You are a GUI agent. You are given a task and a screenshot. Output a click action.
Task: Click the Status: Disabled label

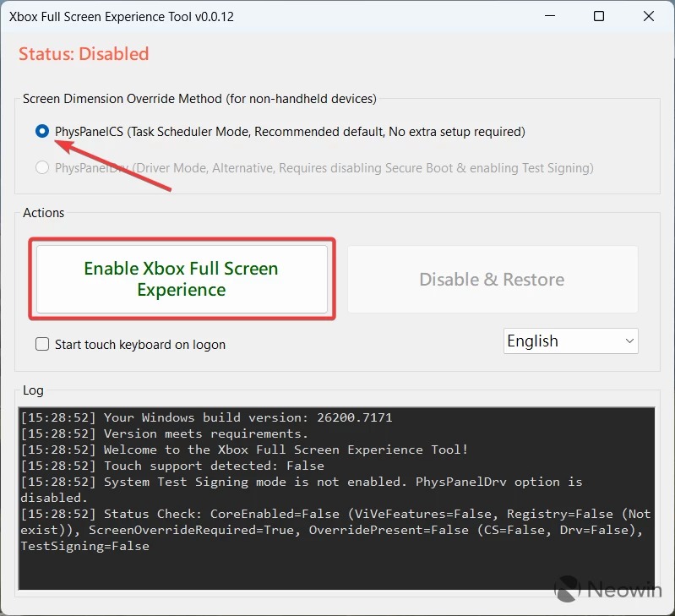coord(84,54)
